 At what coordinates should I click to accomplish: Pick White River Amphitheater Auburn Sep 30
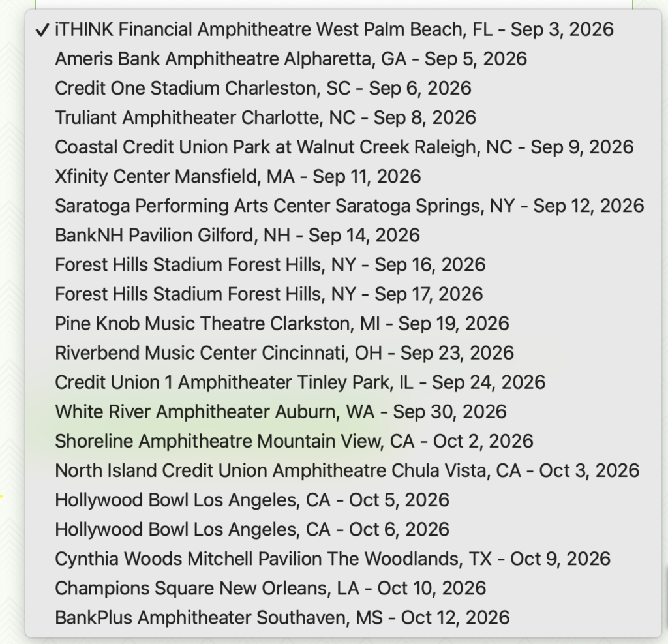click(x=343, y=412)
